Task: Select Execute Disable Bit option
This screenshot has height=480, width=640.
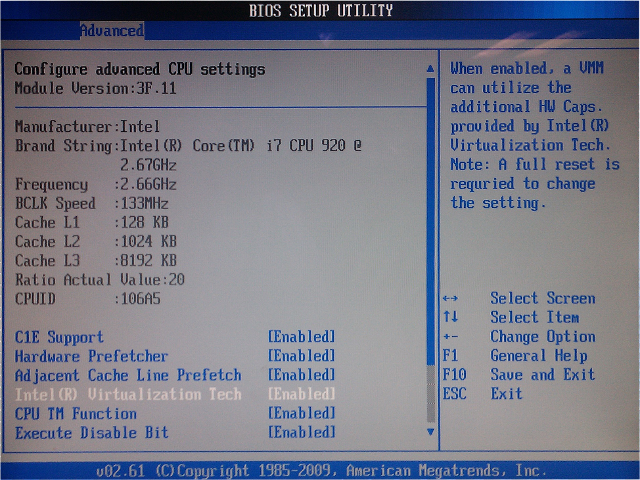Action: tap(92, 433)
